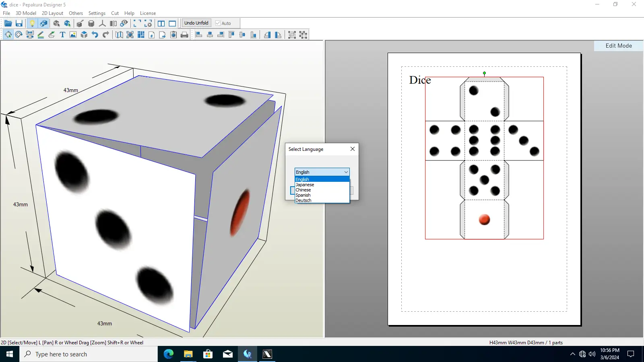Click the three-axis icon in the toolbar
Image resolution: width=644 pixels, height=362 pixels.
pyautogui.click(x=102, y=23)
